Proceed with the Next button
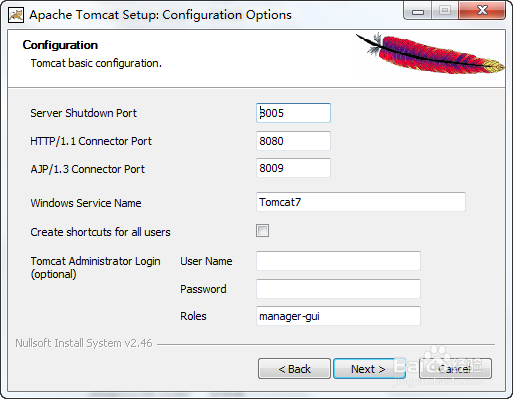This screenshot has height=399, width=513. click(369, 369)
